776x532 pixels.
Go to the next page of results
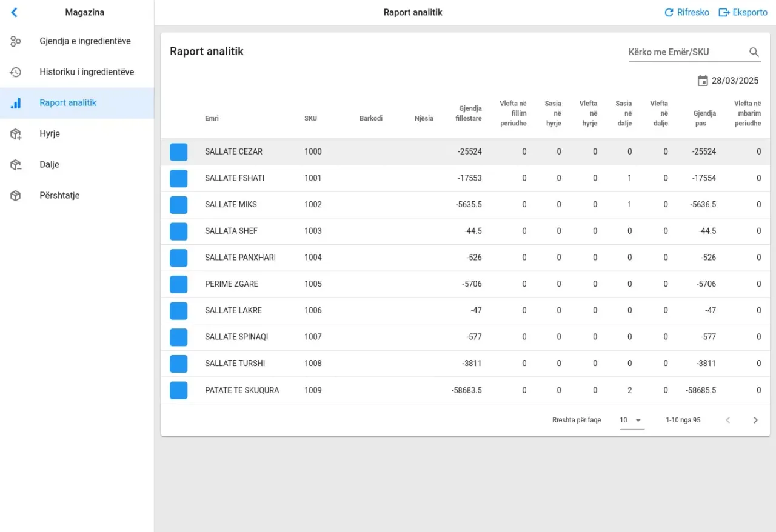click(755, 420)
